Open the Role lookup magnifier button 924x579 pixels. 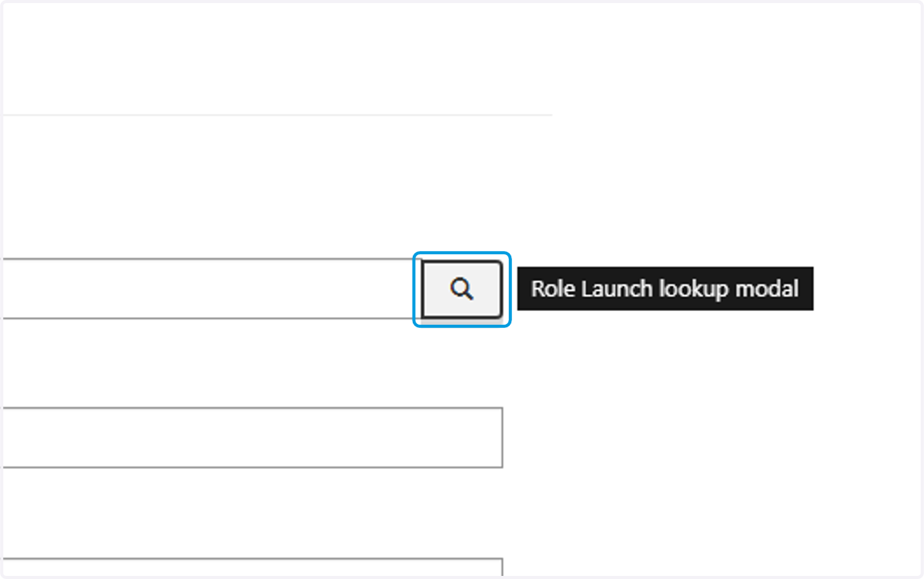pos(462,289)
